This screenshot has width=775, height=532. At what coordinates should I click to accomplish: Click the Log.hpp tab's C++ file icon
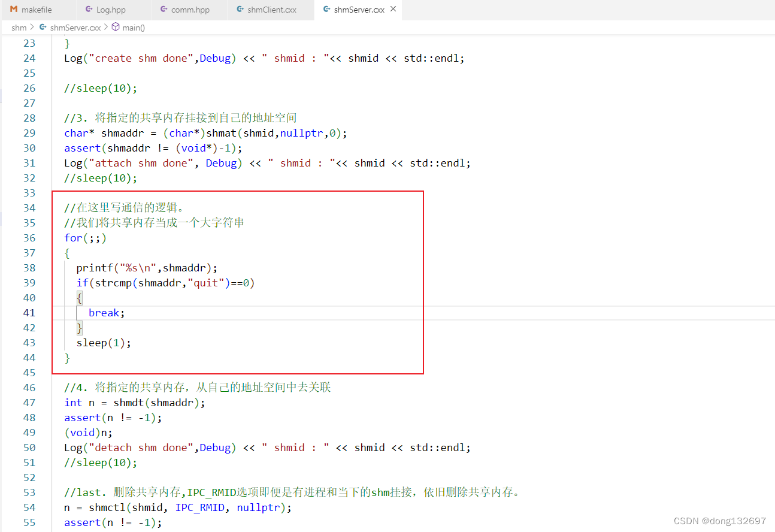click(x=89, y=10)
